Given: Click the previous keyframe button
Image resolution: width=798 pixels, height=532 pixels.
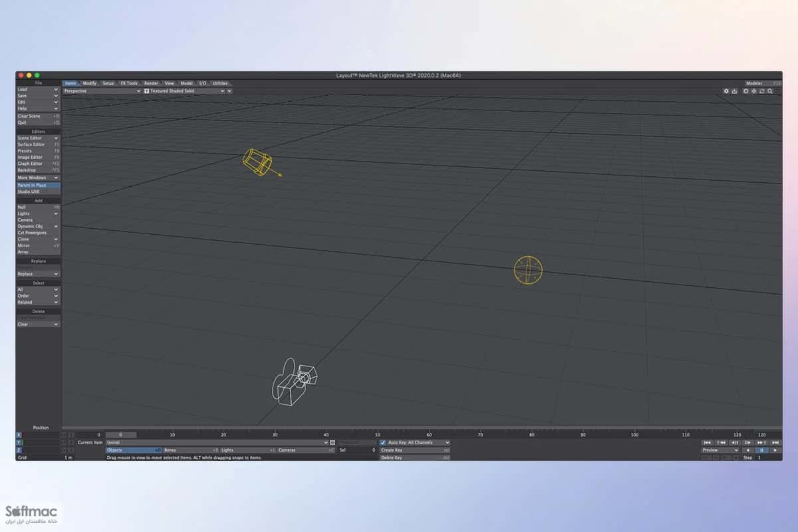Looking at the screenshot, I should (721, 443).
